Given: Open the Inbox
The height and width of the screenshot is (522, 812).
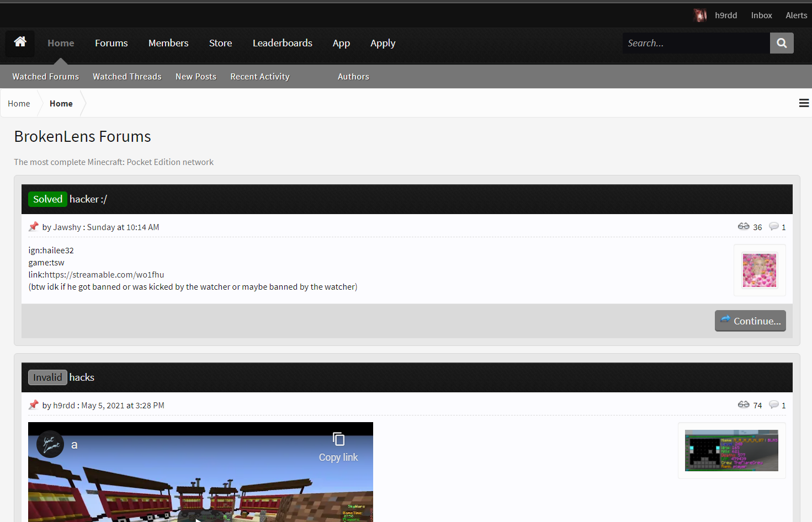Looking at the screenshot, I should 761,15.
